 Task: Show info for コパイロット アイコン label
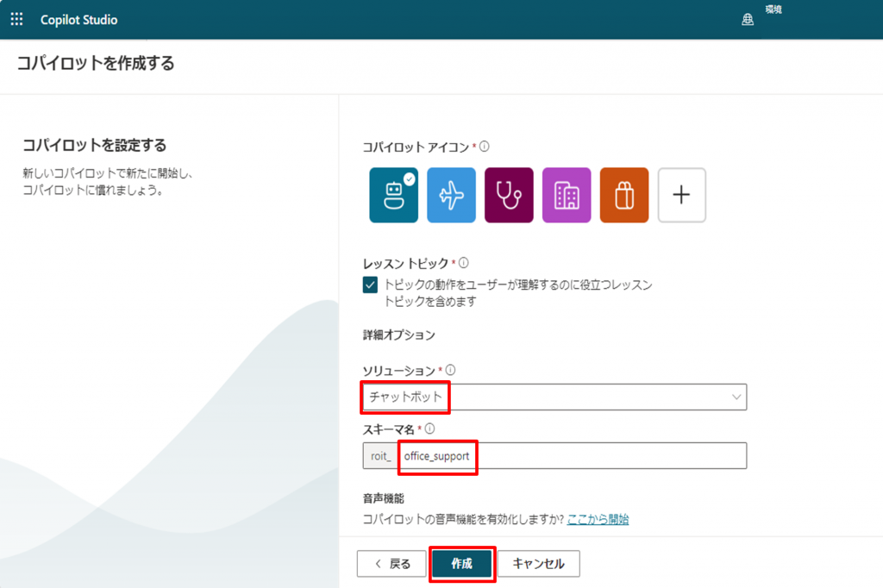click(485, 147)
